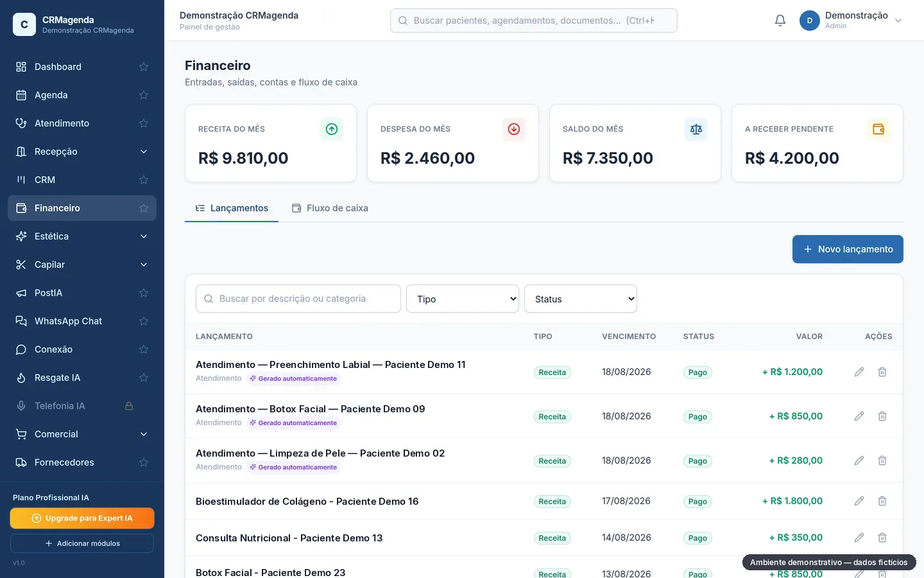924x578 pixels.
Task: Focus the description or category search box
Action: 298,299
